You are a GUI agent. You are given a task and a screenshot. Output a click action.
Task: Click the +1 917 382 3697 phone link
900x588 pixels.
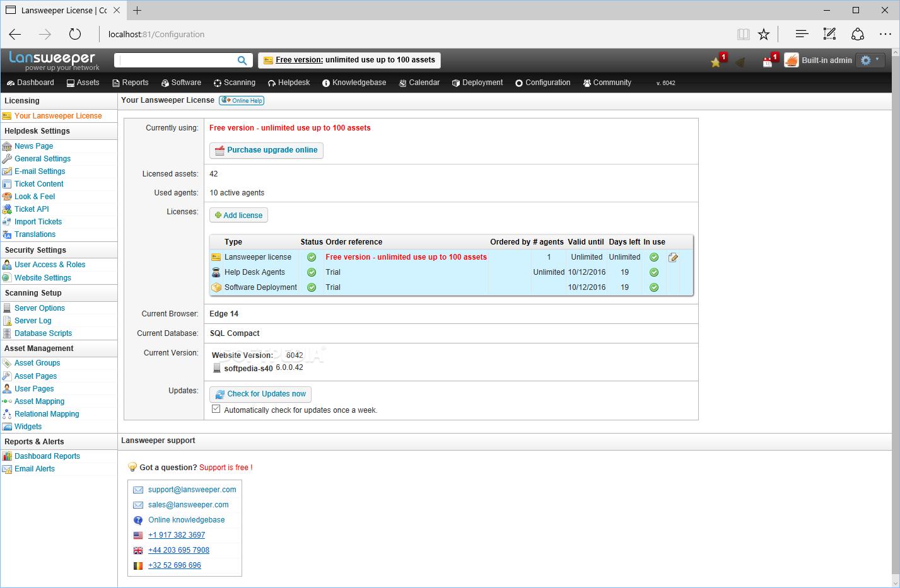[177, 535]
